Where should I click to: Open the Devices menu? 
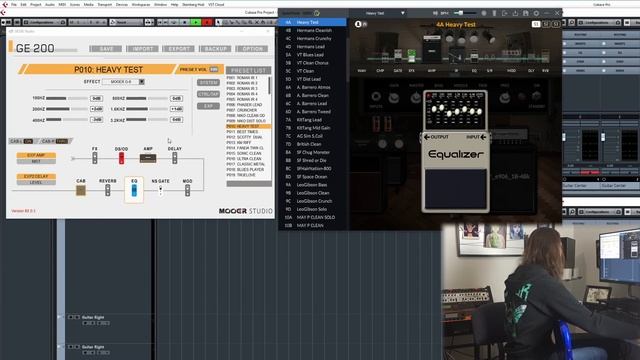122,4
